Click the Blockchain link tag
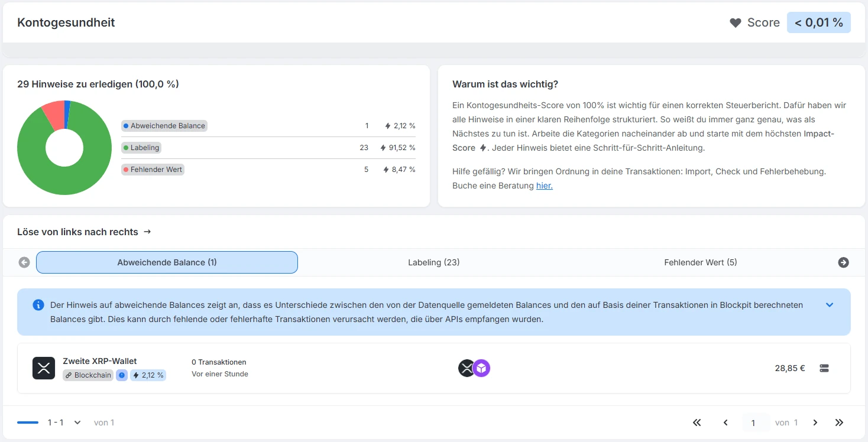868x442 pixels. 88,375
